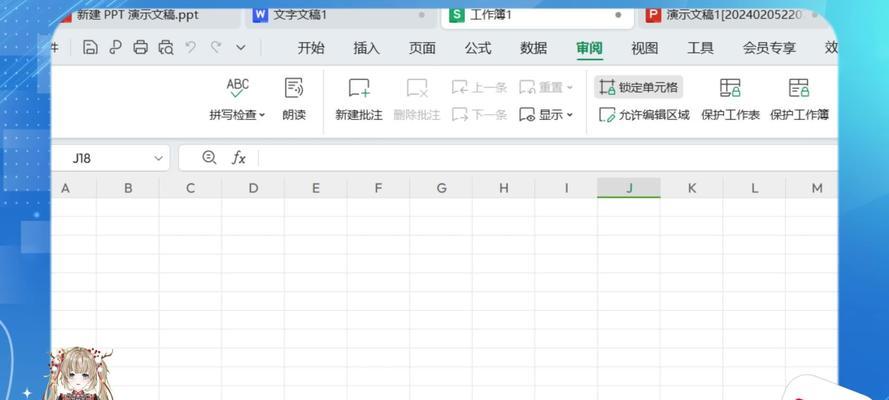
Task: Select column B header
Action: click(x=128, y=188)
